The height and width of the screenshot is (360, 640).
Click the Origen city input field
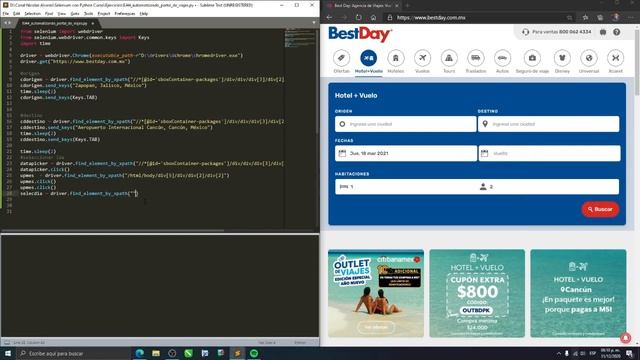(405, 124)
